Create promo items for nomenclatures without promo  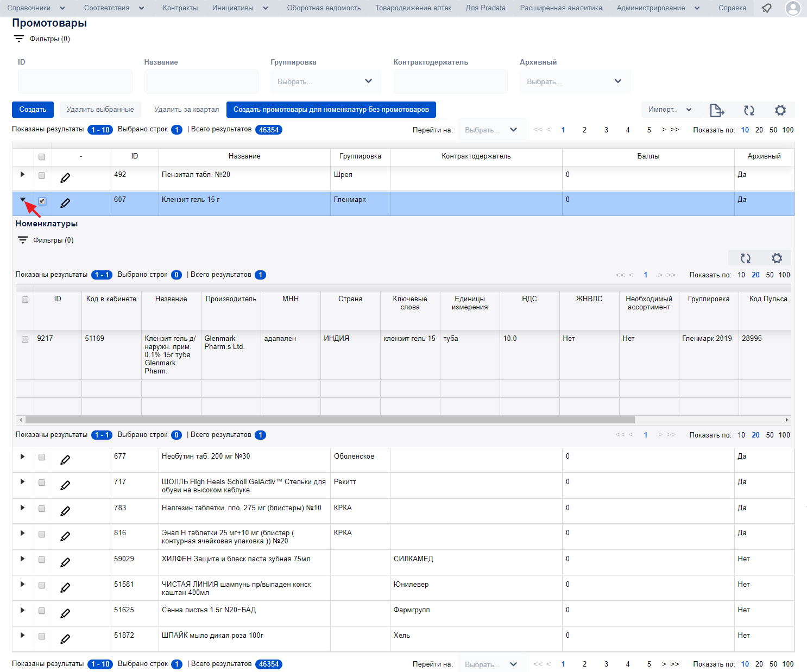(331, 110)
